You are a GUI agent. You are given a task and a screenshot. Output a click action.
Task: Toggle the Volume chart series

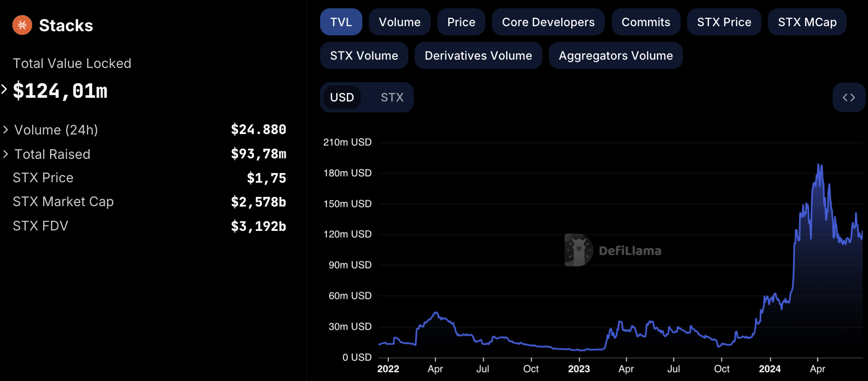400,22
